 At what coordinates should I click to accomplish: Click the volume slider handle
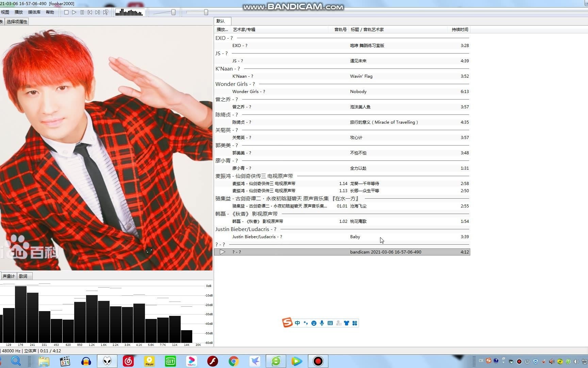[173, 12]
